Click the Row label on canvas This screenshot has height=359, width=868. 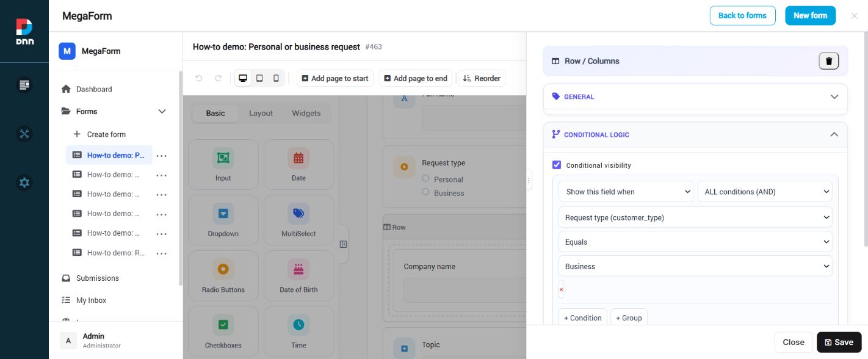394,227
